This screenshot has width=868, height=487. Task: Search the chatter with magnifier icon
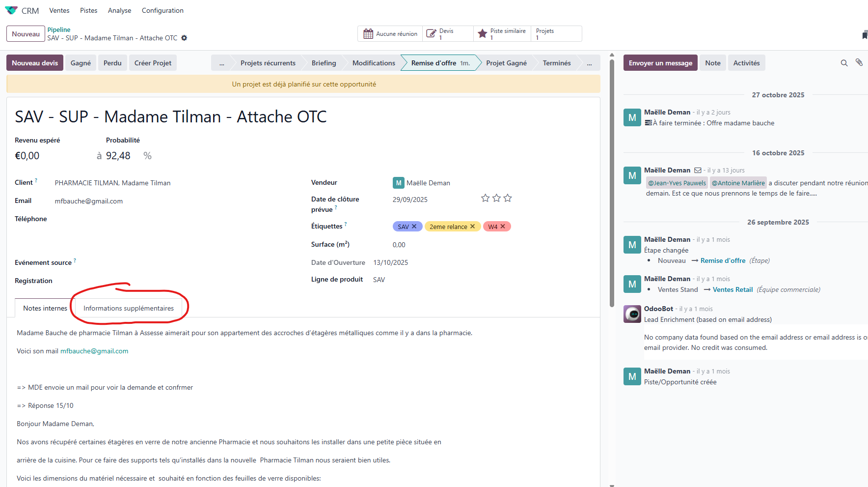click(844, 63)
